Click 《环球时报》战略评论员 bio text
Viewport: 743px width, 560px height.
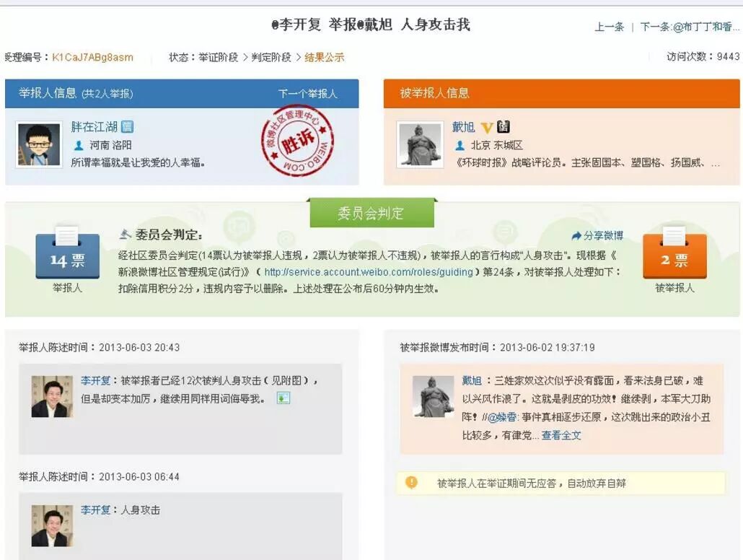click(x=586, y=162)
